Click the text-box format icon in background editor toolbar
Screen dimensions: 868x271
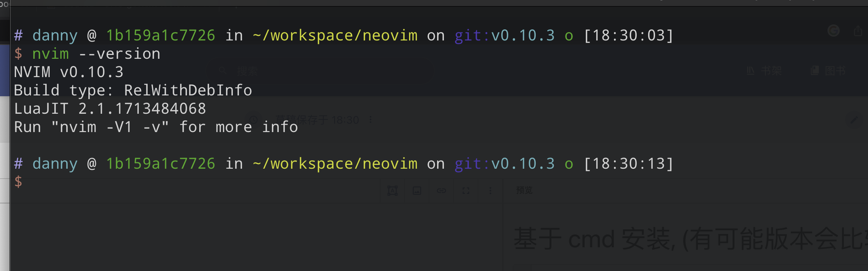(392, 190)
